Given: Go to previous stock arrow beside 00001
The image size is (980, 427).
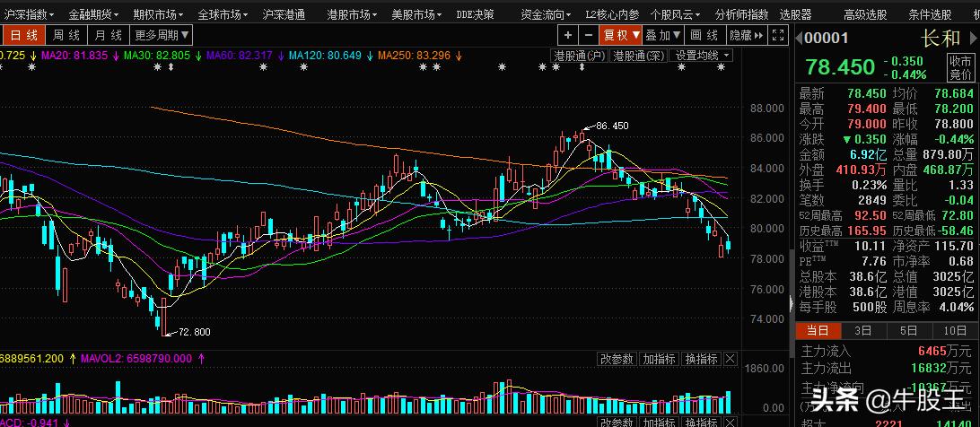Looking at the screenshot, I should click(799, 39).
